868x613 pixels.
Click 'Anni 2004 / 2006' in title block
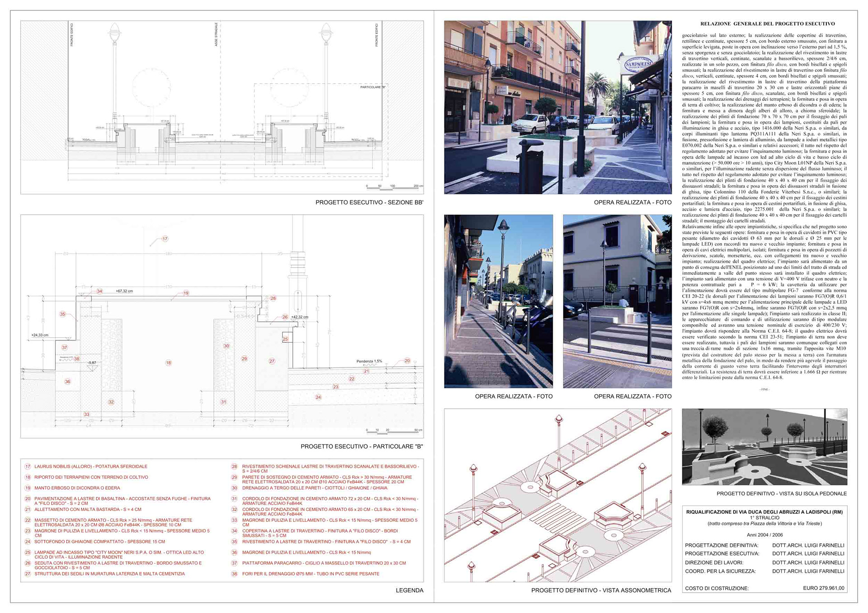(764, 534)
